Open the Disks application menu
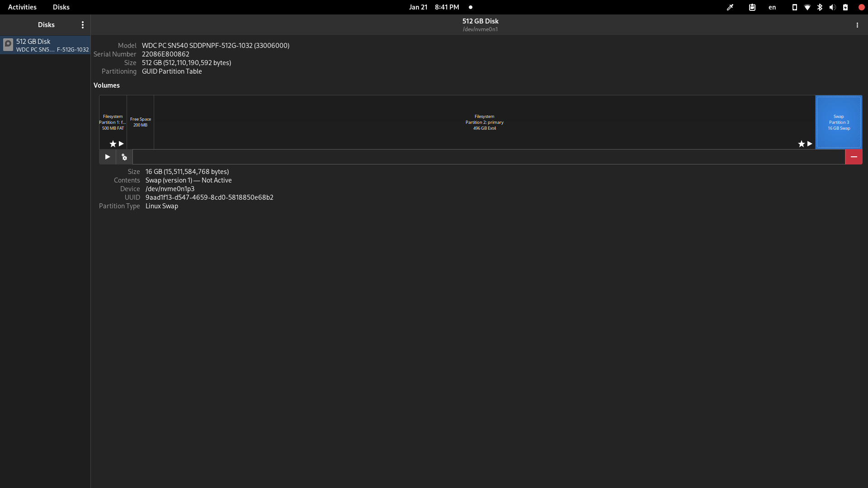868x488 pixels. click(x=82, y=25)
